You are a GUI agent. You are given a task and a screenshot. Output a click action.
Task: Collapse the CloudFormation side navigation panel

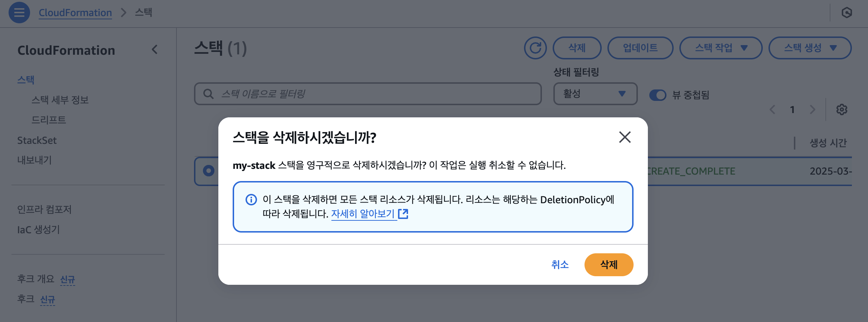(x=155, y=50)
